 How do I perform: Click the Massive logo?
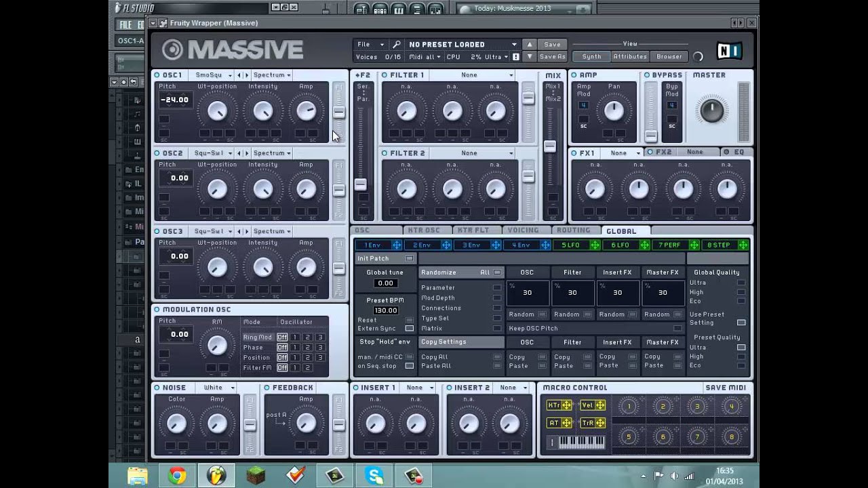coord(232,49)
